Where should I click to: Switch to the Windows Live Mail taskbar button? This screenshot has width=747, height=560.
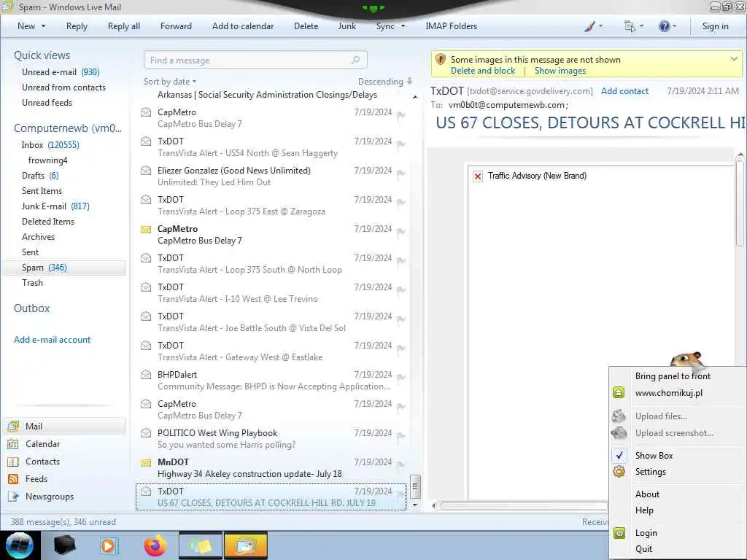click(x=246, y=545)
